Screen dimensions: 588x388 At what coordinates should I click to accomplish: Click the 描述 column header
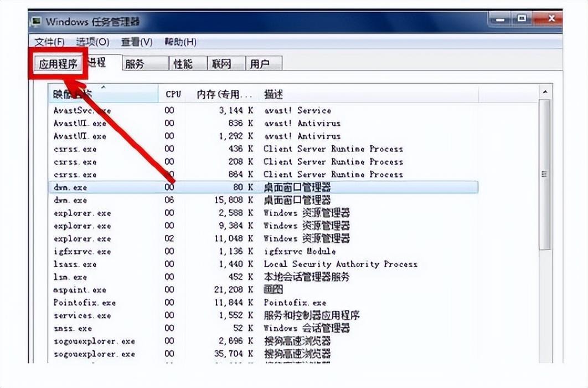click(274, 94)
